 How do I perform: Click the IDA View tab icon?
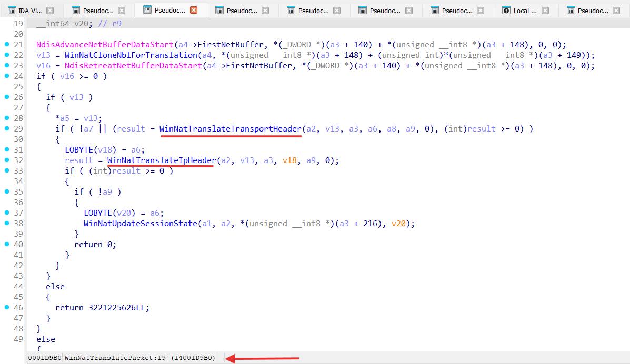11,11
